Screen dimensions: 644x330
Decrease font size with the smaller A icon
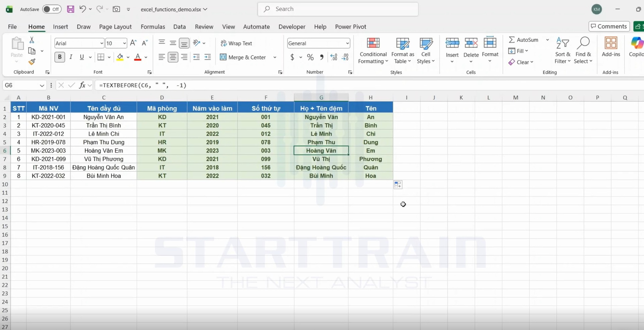pyautogui.click(x=145, y=43)
